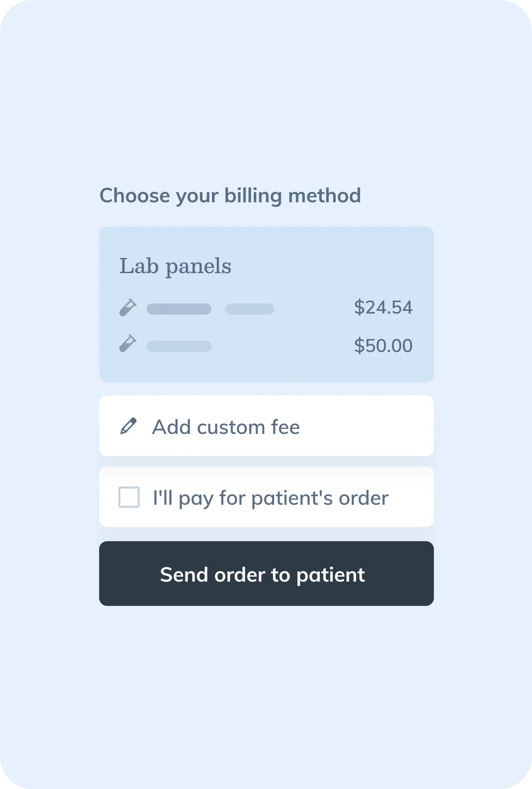Select the $50.00 price amount
Viewport: 532px width, 789px height.
click(383, 346)
